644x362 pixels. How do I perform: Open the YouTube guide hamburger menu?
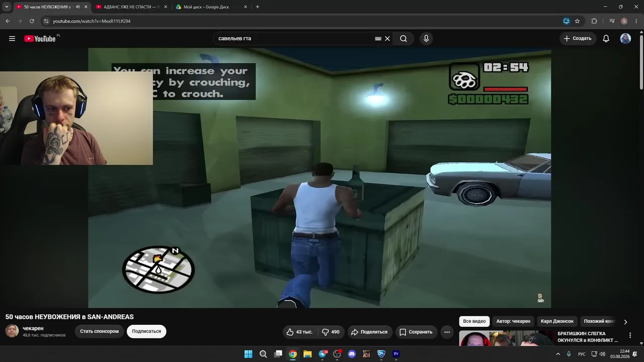[x=12, y=39]
